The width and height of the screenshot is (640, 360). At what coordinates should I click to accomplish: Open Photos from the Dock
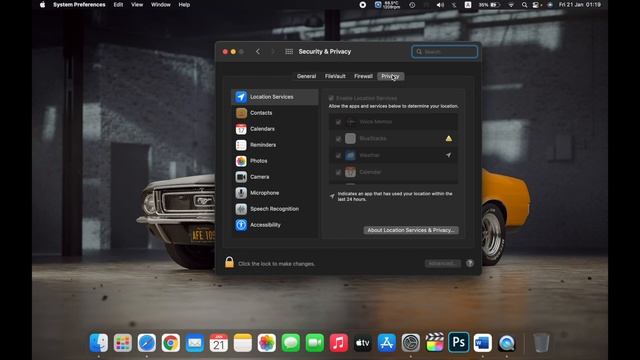tap(267, 342)
